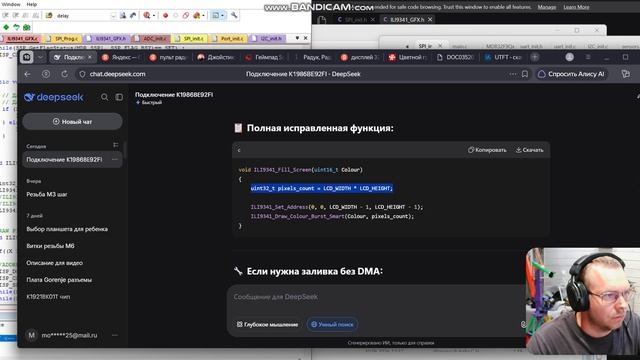Screen dimensions: 640x360
Task: Open the browser side panel icon
Action: tap(626, 74)
